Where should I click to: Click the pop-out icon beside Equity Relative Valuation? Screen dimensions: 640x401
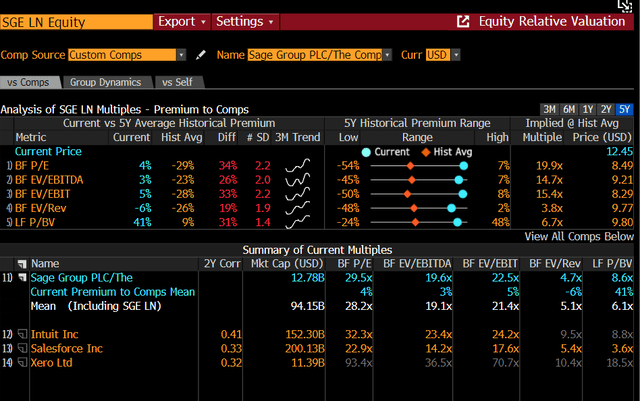pos(462,21)
